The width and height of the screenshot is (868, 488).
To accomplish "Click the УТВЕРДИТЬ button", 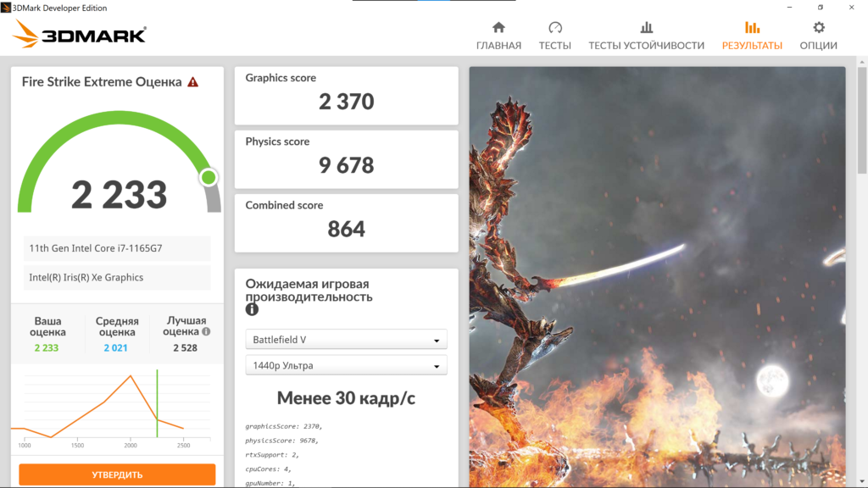I will 117,474.
